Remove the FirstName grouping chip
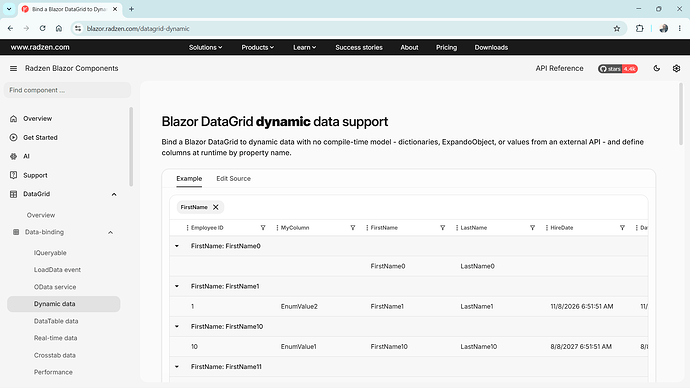Image resolution: width=690 pixels, height=388 pixels. [x=216, y=207]
